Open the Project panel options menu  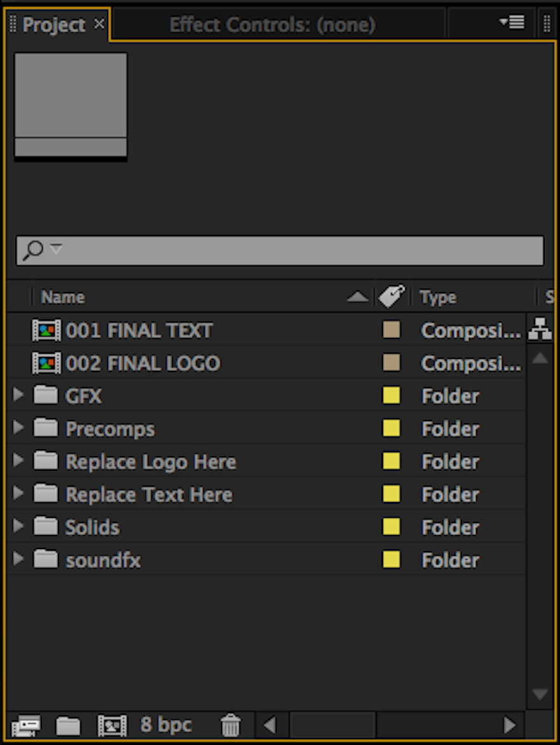(x=512, y=24)
